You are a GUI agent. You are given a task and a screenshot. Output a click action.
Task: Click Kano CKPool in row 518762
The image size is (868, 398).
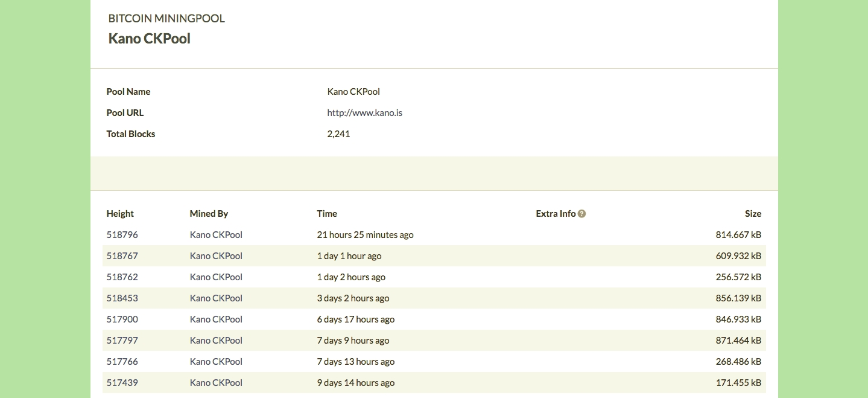216,277
